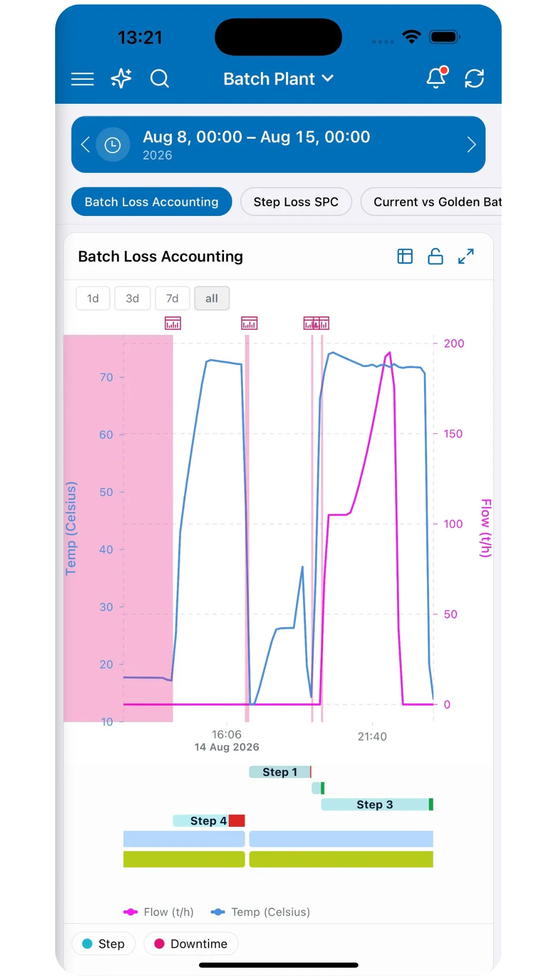Toggle the Downtime legend chip

(x=191, y=944)
